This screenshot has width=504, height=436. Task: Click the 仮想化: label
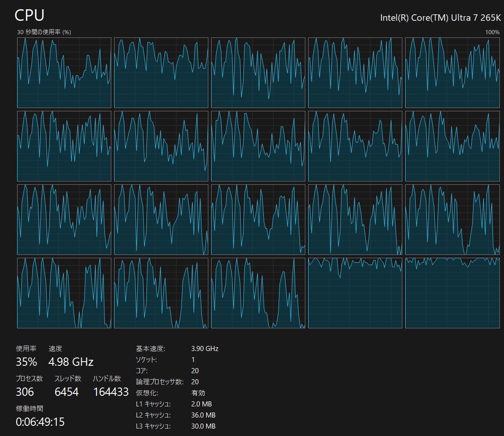click(147, 393)
